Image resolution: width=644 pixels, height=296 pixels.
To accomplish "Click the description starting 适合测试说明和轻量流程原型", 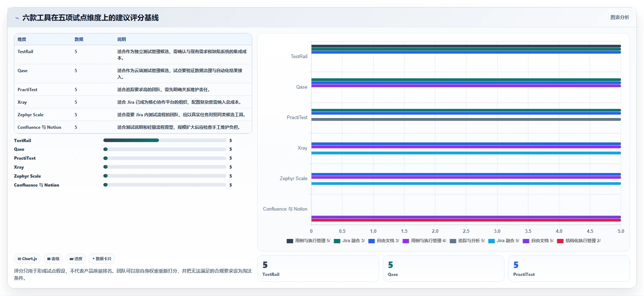I will coord(179,127).
